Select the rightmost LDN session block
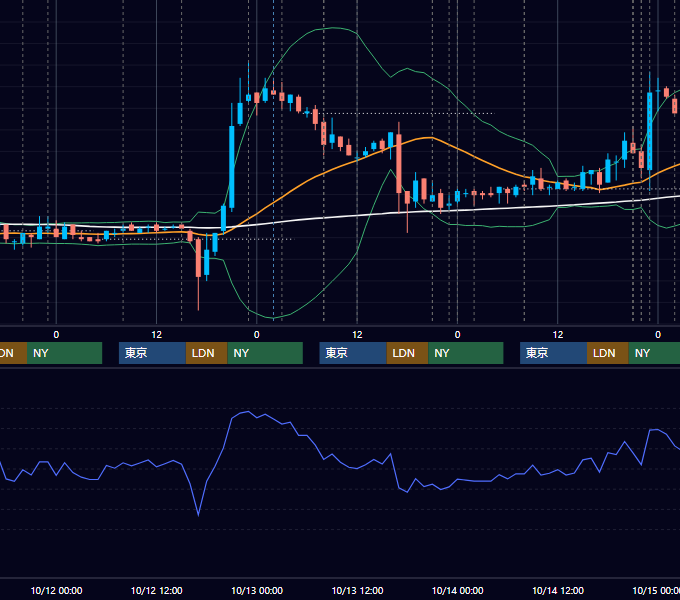Viewport: 680px width, 600px height. (x=608, y=353)
